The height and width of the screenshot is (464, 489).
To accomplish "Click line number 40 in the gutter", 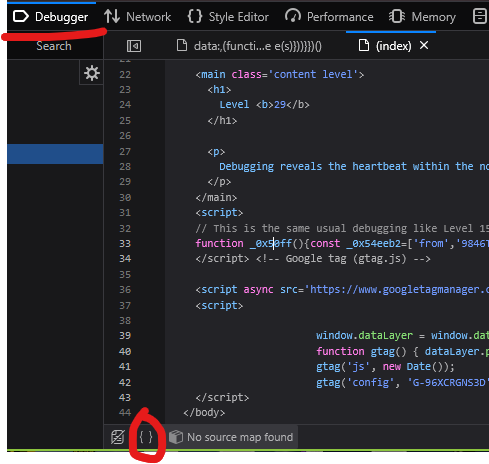I will tap(125, 351).
